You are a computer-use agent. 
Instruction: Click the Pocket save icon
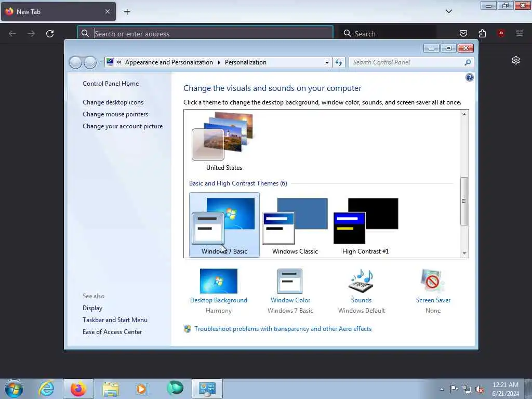(x=463, y=33)
